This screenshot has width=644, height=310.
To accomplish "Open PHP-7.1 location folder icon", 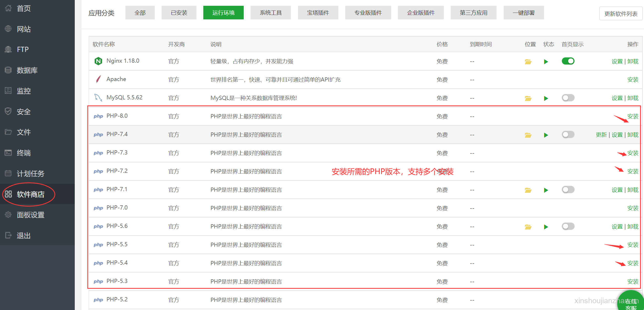I will (528, 190).
